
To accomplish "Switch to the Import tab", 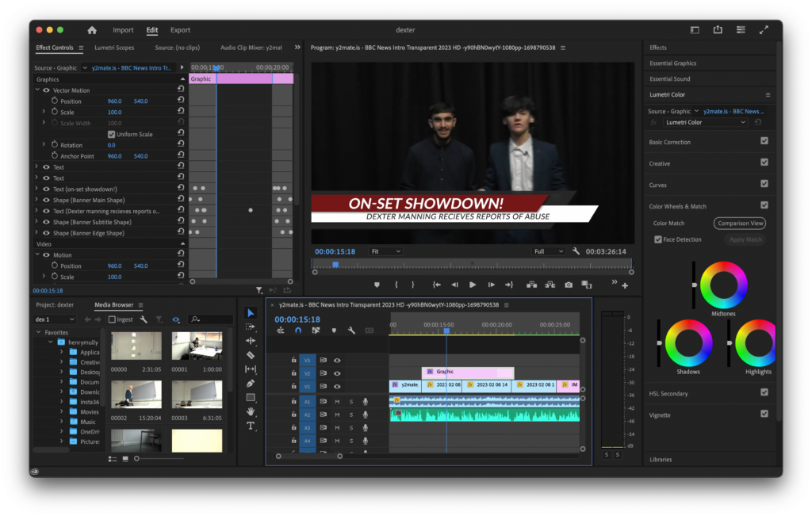I will pyautogui.click(x=123, y=30).
